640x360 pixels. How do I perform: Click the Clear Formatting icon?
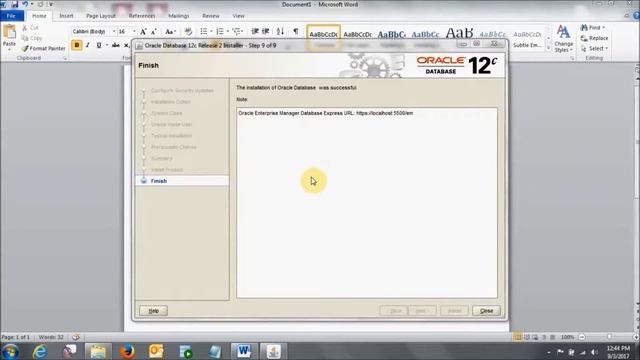pos(188,31)
